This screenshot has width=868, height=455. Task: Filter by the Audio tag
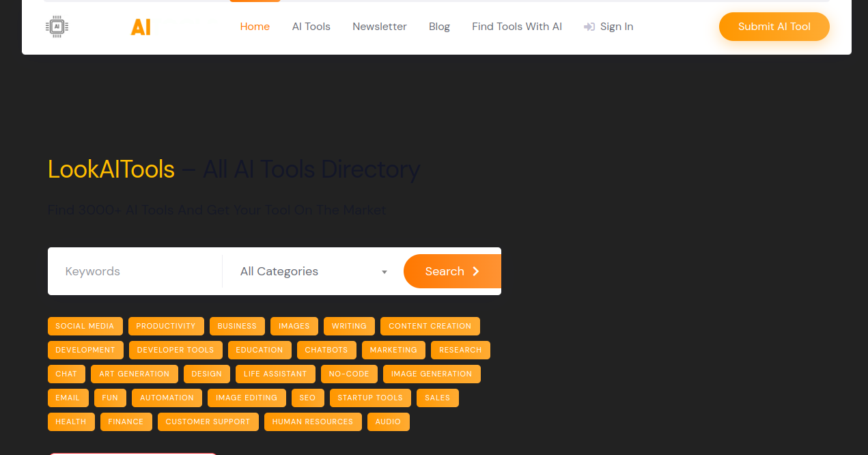pos(388,422)
